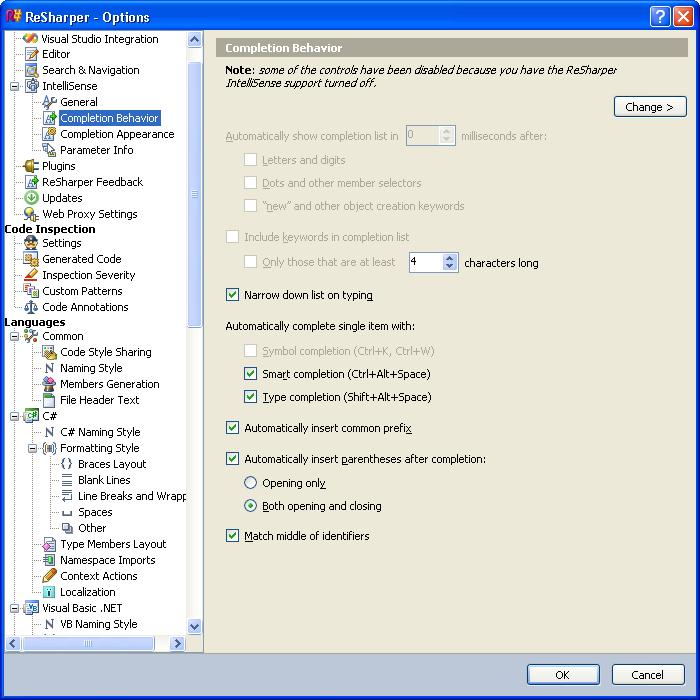This screenshot has width=700, height=700.
Task: Open the Completion Behavior page
Action: (x=109, y=118)
